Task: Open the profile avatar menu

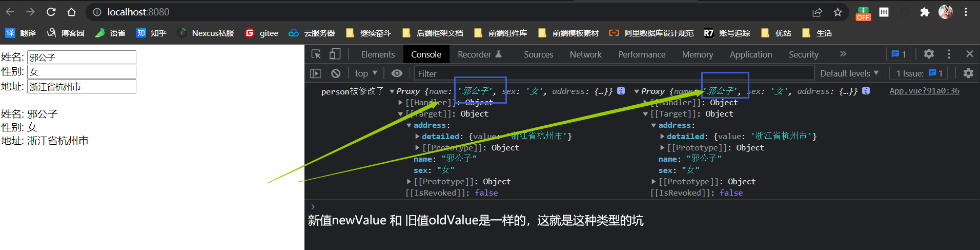Action: [x=946, y=12]
